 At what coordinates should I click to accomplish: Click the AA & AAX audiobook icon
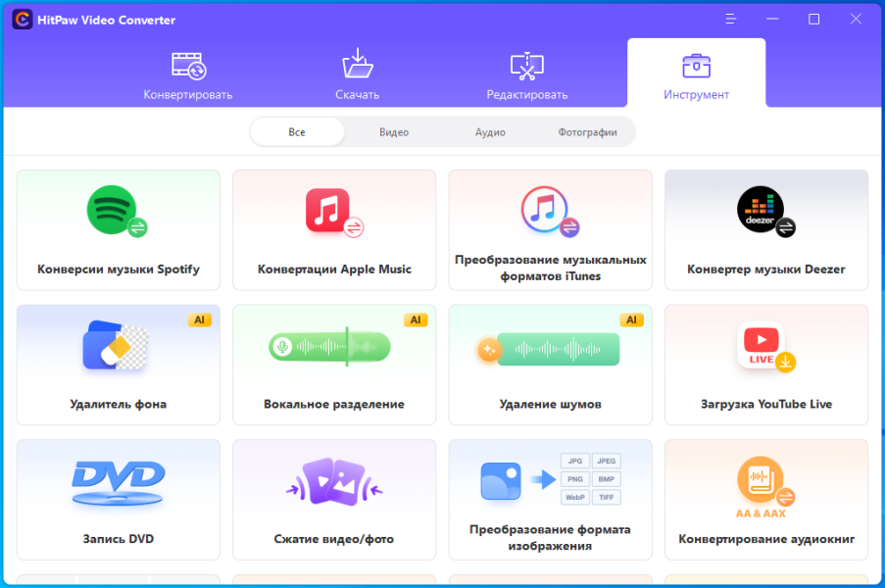765,486
